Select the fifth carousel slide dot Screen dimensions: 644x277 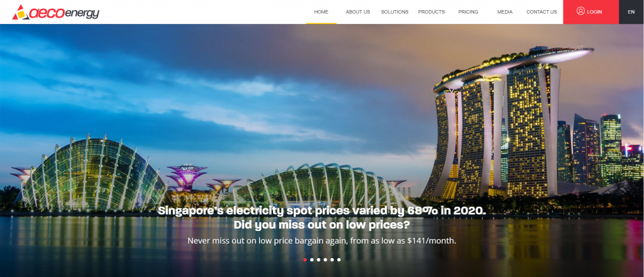(x=332, y=260)
